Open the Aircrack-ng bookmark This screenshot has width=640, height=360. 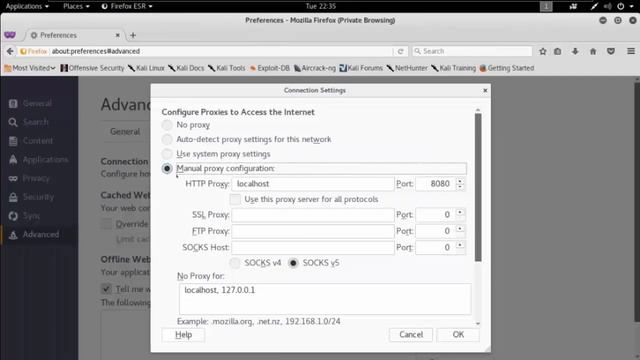click(x=315, y=68)
